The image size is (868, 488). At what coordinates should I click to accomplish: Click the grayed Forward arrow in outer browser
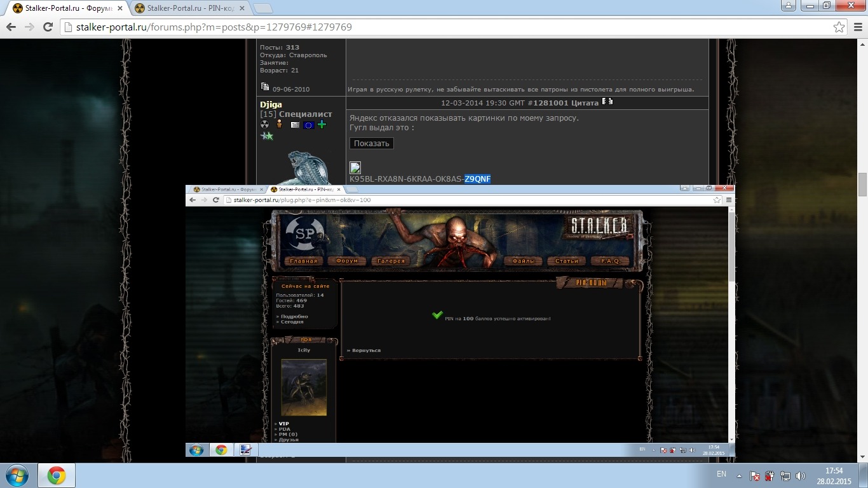(x=29, y=27)
